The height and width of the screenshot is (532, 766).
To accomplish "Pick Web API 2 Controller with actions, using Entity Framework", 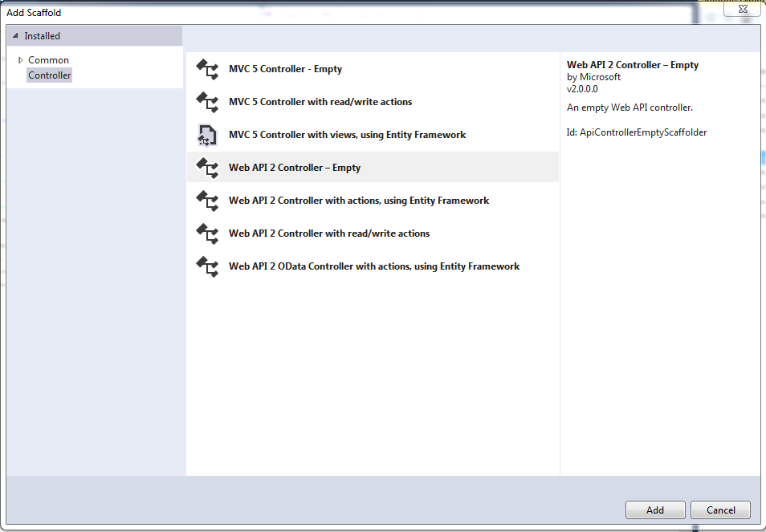I will click(x=373, y=201).
